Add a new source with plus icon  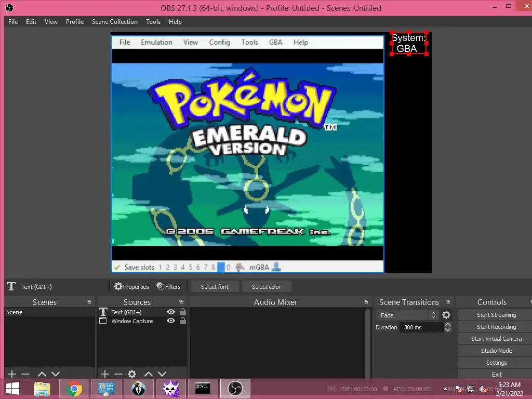(105, 374)
